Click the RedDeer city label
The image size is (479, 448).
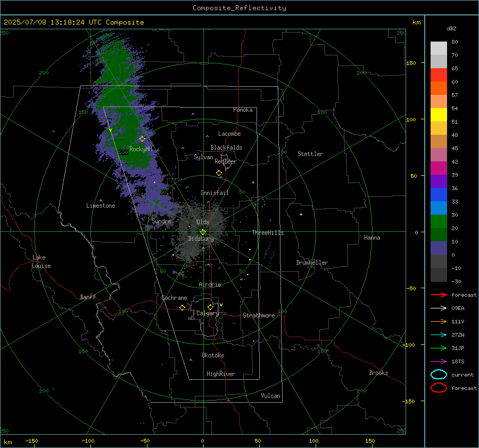tap(226, 161)
